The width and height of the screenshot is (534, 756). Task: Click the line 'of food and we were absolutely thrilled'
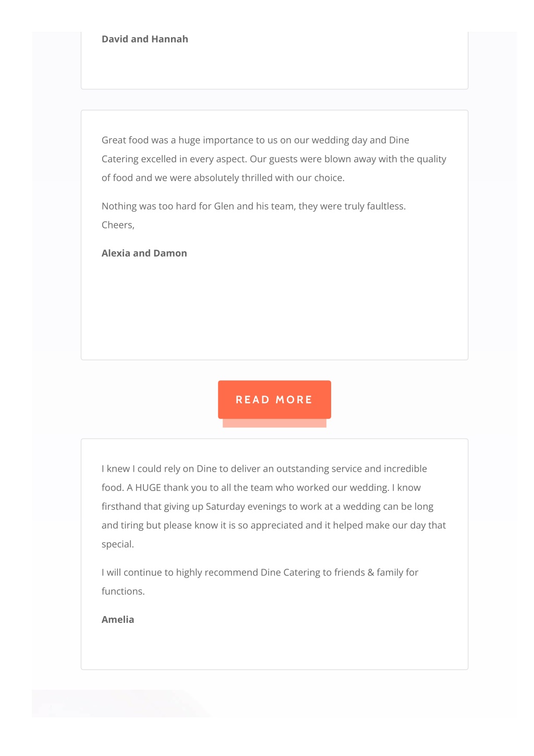pos(223,177)
